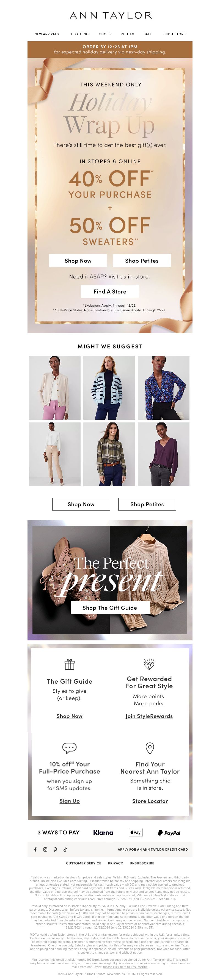View the striped cardigan product thumbnail

pos(109,388)
